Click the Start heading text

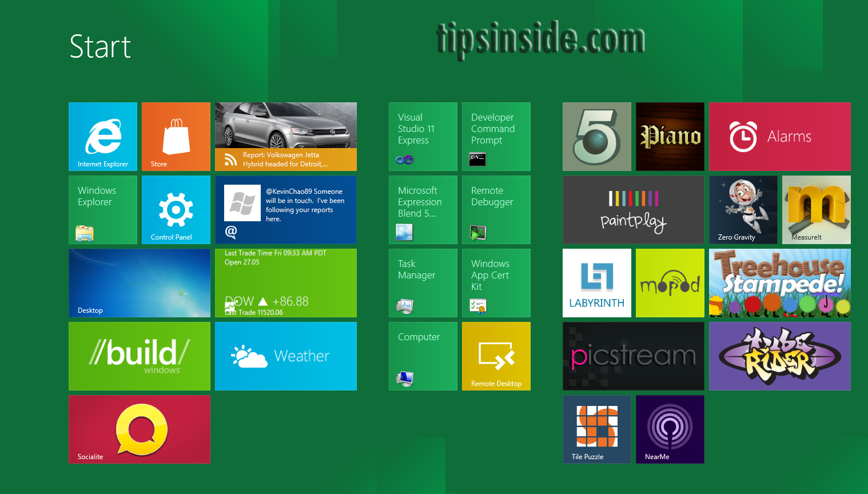tap(100, 46)
